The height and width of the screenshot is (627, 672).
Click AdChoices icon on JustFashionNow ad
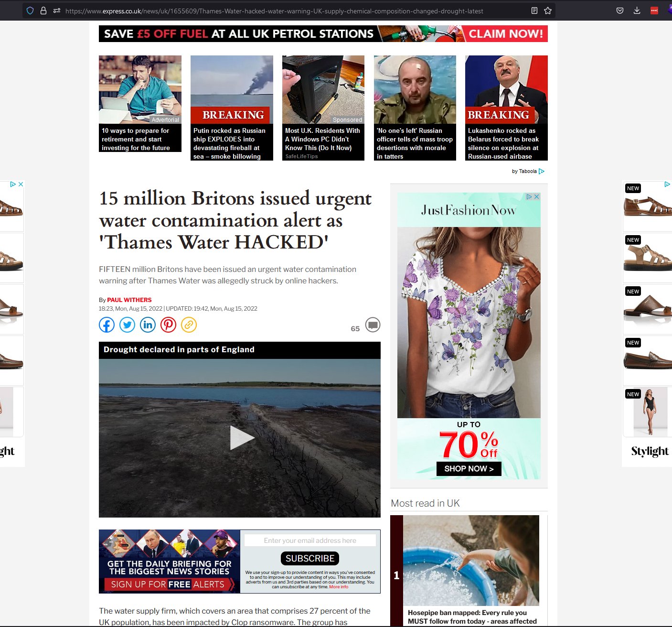tap(529, 196)
